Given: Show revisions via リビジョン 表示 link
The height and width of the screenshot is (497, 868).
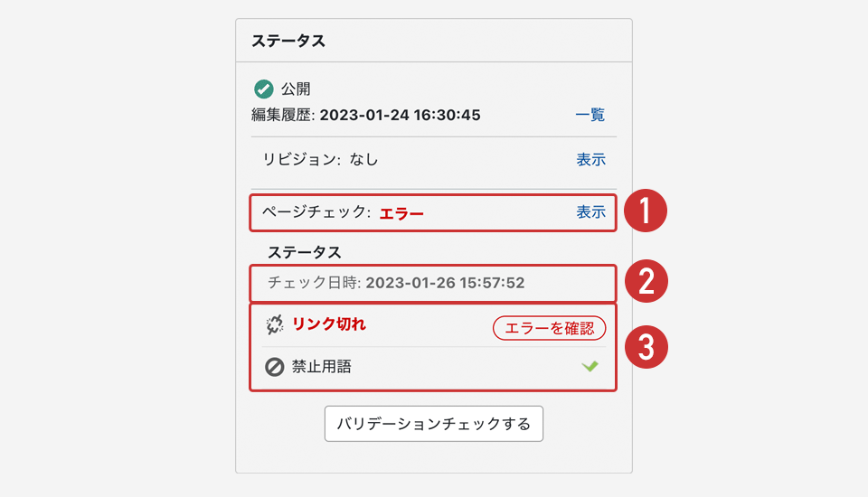Looking at the screenshot, I should [x=590, y=160].
